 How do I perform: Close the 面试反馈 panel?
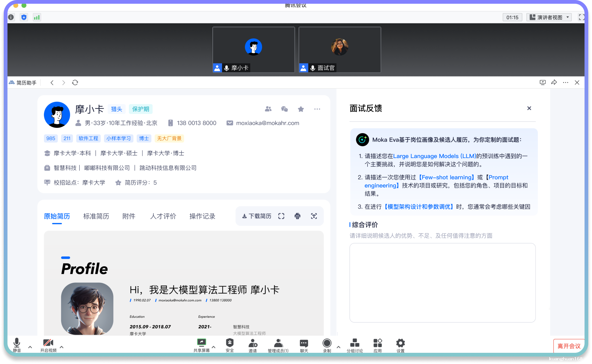pos(529,108)
